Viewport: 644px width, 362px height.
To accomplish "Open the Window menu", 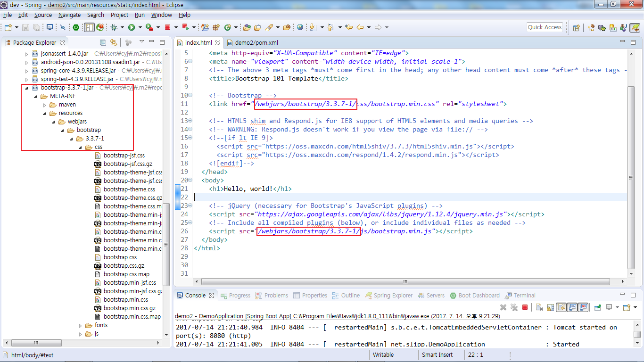I will 162,15.
